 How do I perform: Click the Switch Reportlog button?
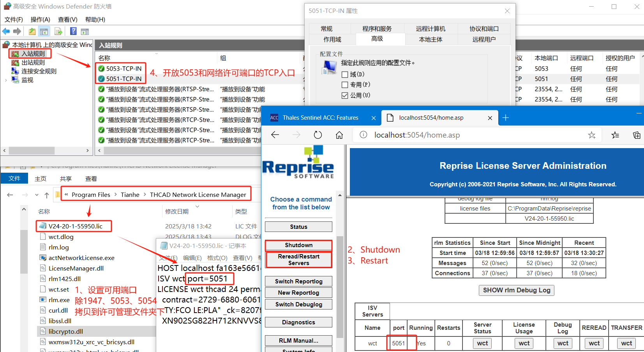[298, 281]
